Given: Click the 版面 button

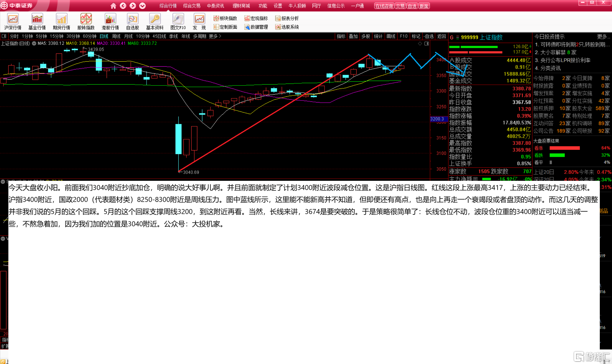Looking at the screenshot, I should point(424,6).
